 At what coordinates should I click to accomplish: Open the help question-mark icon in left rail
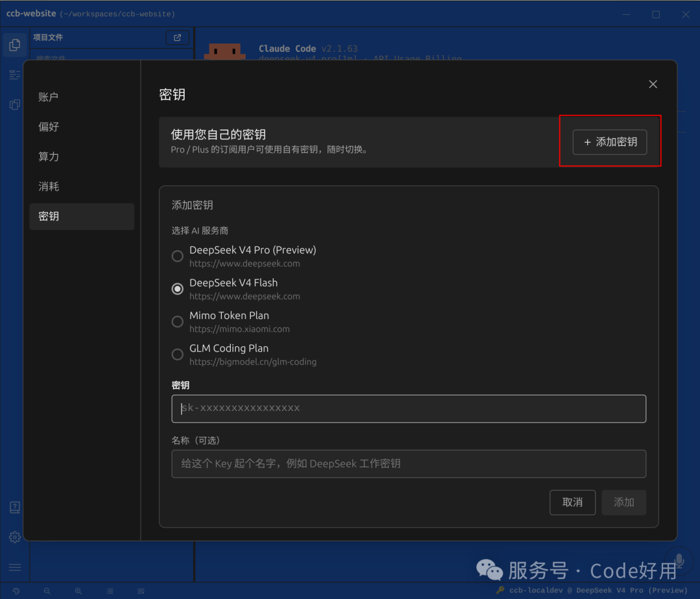click(x=15, y=507)
